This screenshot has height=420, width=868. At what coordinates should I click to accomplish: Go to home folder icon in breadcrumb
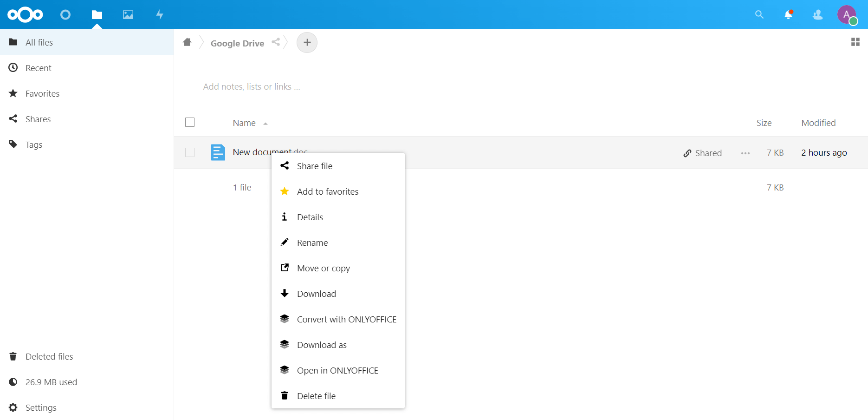[x=187, y=42]
